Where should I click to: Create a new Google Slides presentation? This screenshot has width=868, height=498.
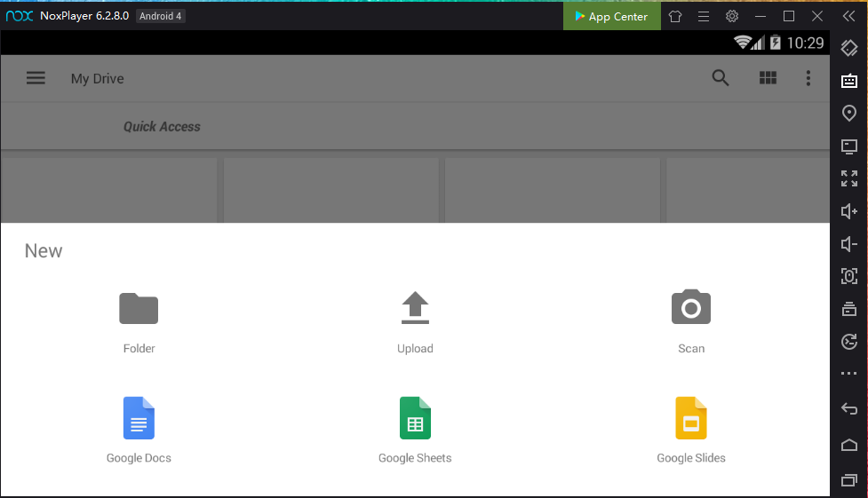pyautogui.click(x=691, y=418)
